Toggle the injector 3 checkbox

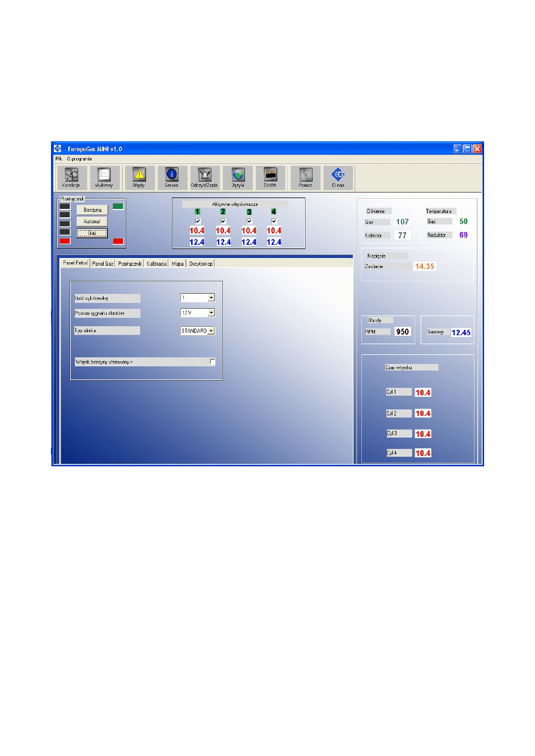(249, 221)
